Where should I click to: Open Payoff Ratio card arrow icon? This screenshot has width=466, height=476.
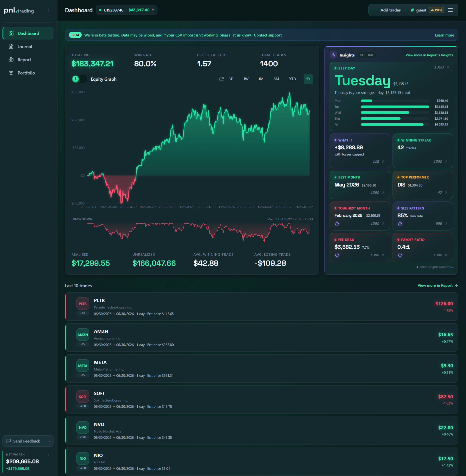(x=446, y=255)
